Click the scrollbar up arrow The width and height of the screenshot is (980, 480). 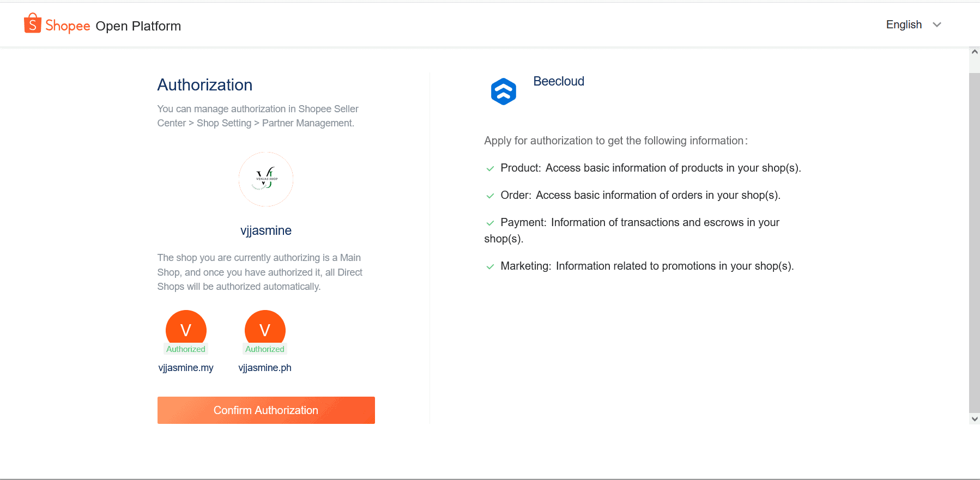pyautogui.click(x=975, y=52)
